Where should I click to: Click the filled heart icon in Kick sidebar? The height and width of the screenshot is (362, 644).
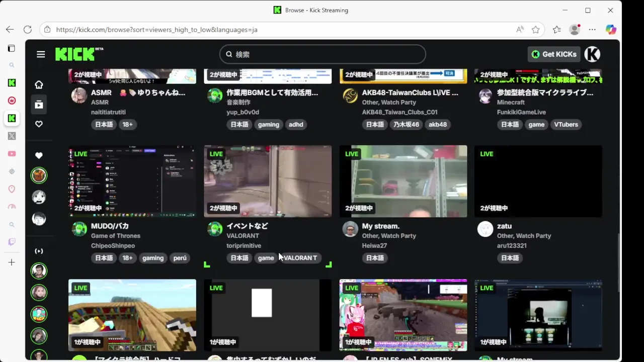click(39, 155)
